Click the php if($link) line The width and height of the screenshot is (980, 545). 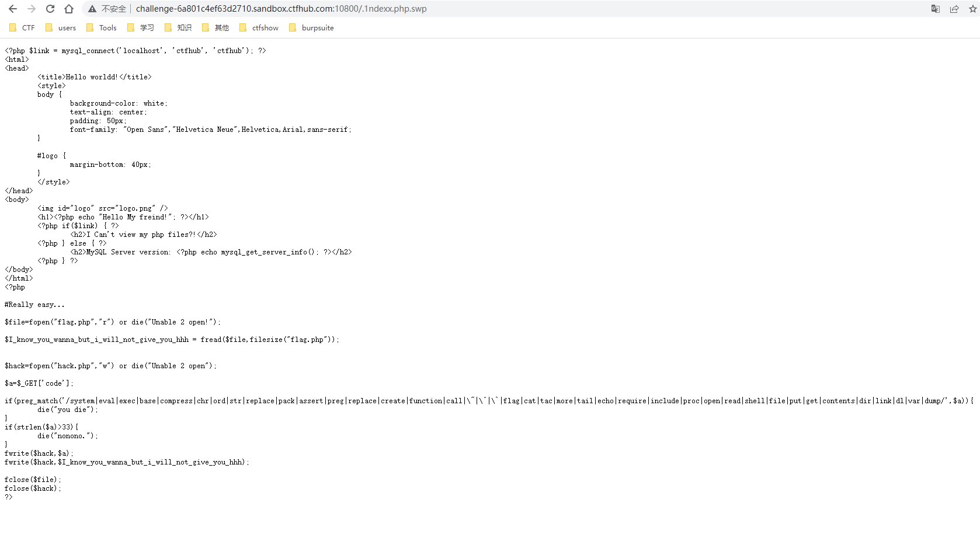tap(78, 226)
